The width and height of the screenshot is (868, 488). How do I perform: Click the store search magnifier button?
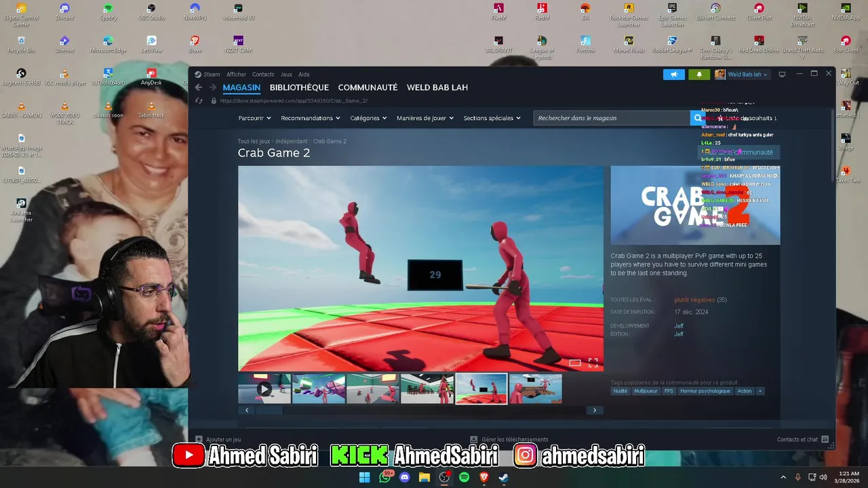698,118
